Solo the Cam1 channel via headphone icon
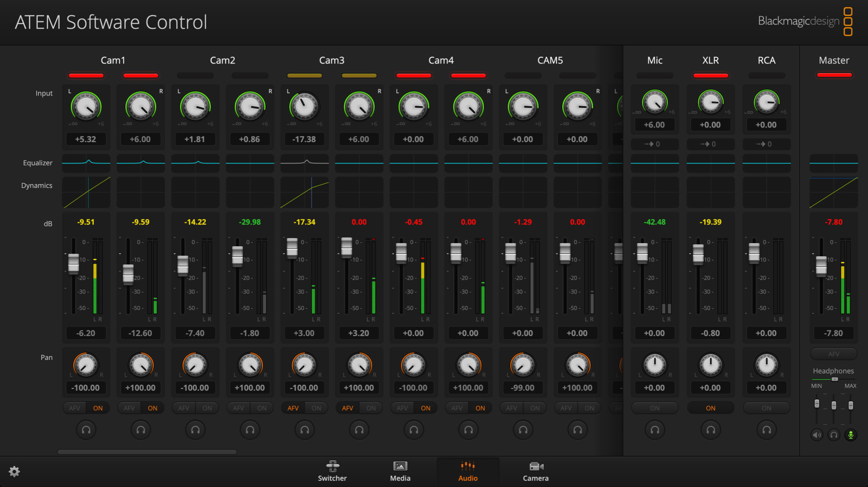Viewport: 868px width, 487px height. point(86,430)
